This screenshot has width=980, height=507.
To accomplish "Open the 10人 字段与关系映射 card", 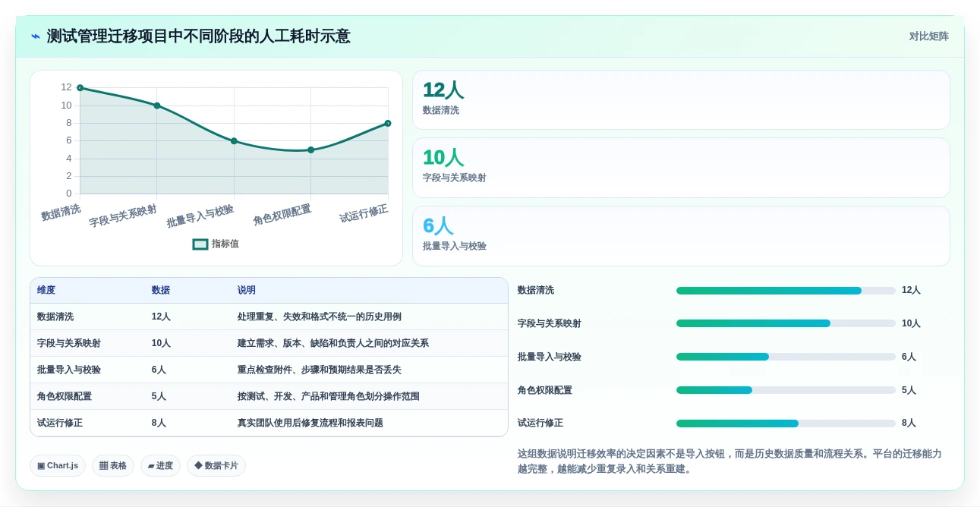I will coord(681,168).
